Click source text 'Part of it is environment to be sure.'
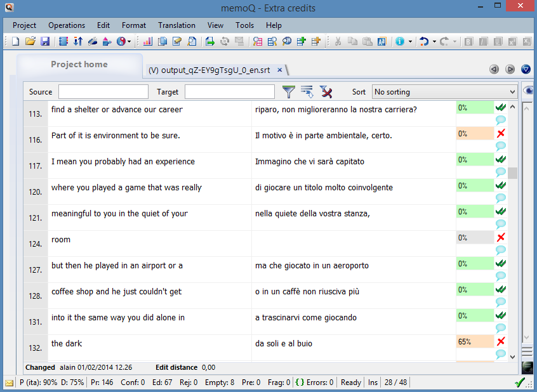The width and height of the screenshot is (537, 392). 116,136
